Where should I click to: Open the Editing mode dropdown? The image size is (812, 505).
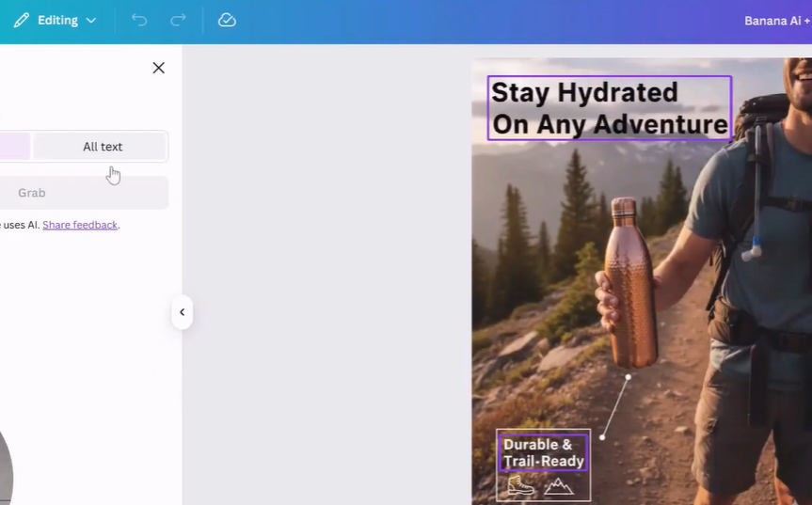click(56, 20)
